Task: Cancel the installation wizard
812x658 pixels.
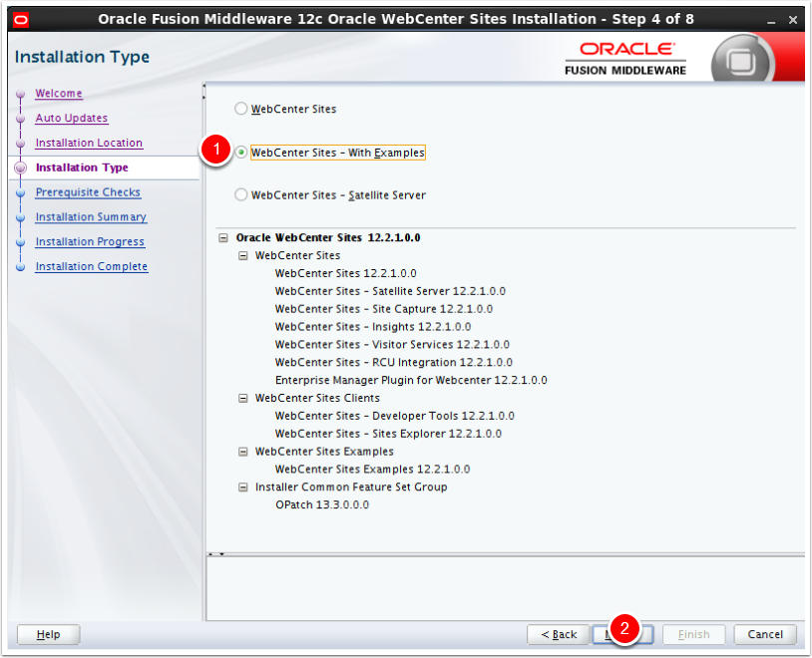Action: pos(765,634)
